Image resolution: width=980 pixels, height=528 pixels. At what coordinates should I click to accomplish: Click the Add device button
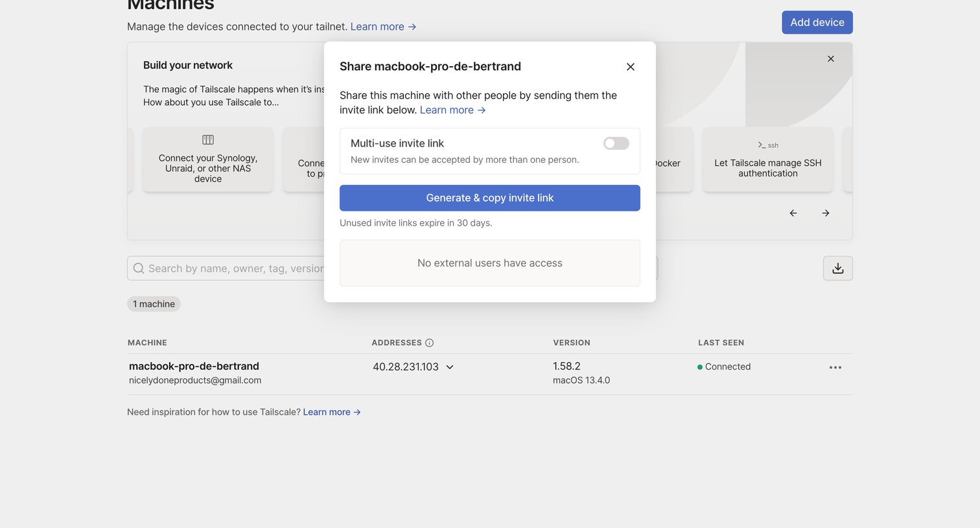click(x=817, y=22)
